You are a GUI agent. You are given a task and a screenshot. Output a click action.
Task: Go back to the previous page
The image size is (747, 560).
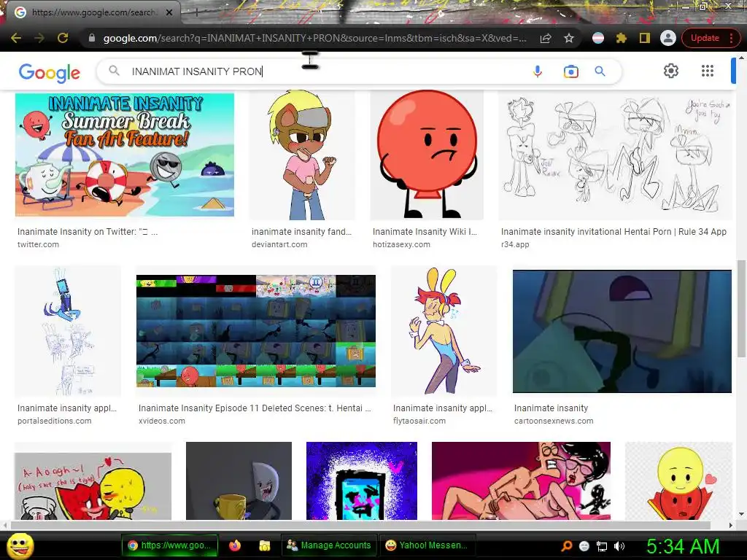pos(16,38)
